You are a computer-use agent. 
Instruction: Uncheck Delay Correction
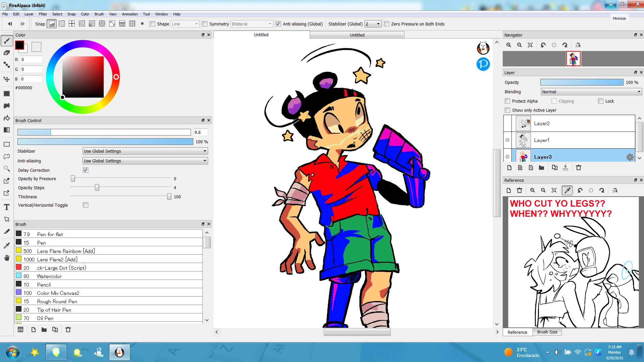pos(86,170)
